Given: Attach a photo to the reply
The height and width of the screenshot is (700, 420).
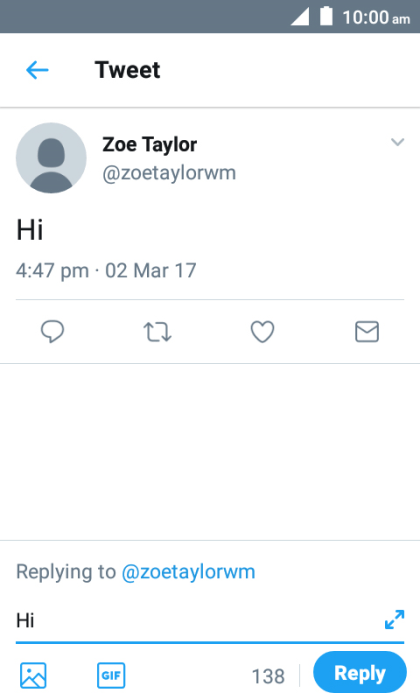Looking at the screenshot, I should [33, 675].
